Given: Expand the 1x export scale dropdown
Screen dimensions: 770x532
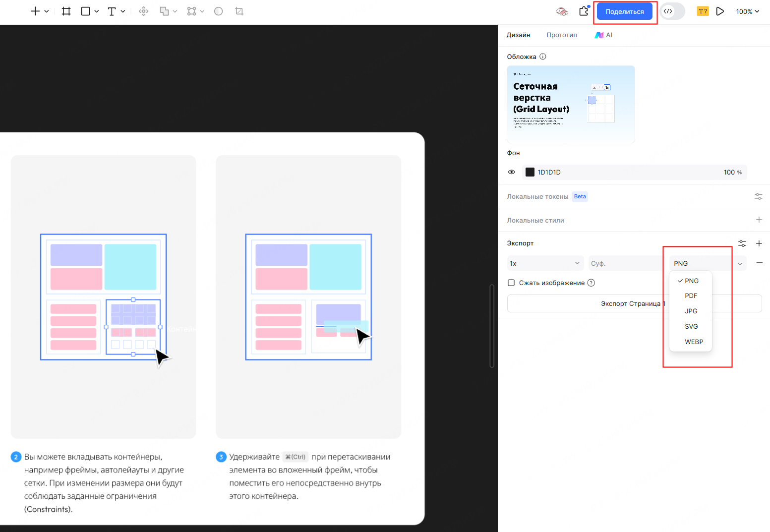Looking at the screenshot, I should tap(545, 263).
